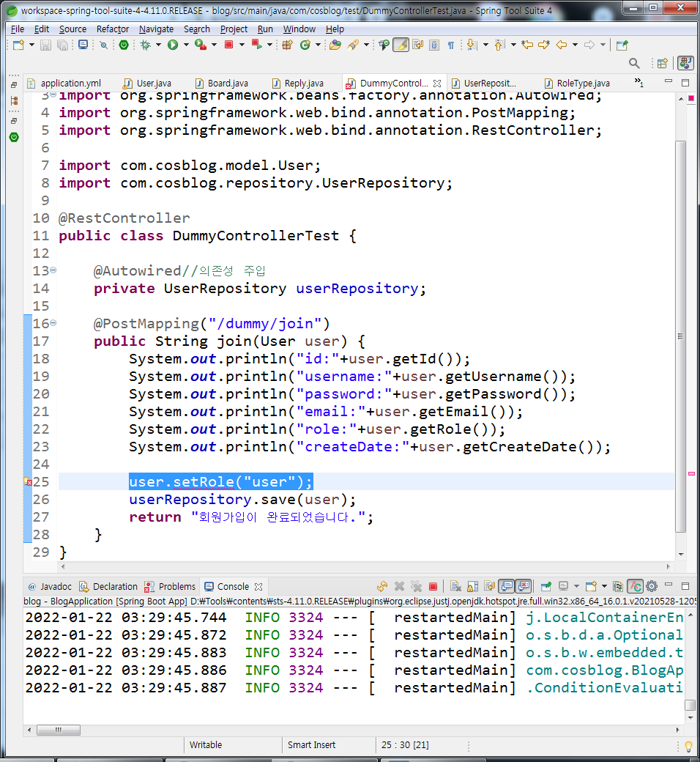700x762 pixels.
Task: Click the red Stop toolbar icon
Action: click(228, 45)
